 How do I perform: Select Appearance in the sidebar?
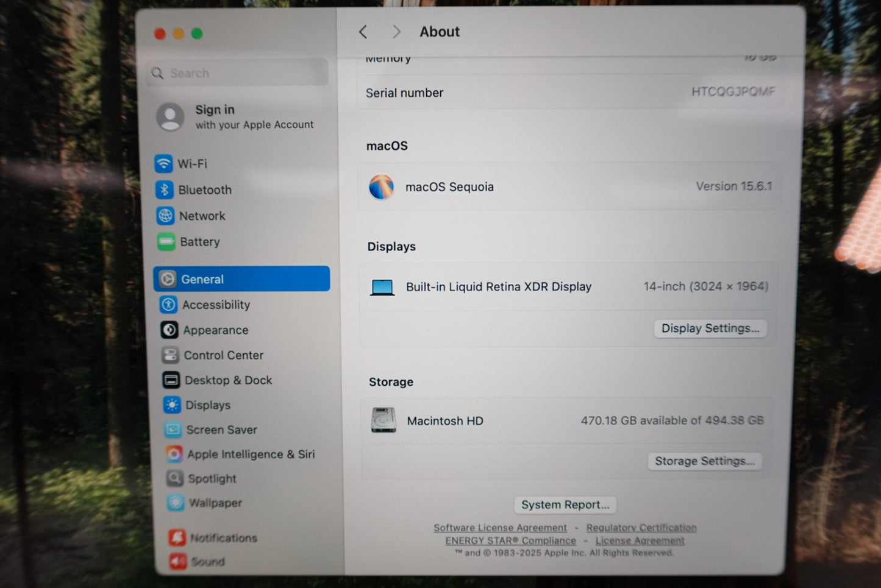click(x=215, y=330)
